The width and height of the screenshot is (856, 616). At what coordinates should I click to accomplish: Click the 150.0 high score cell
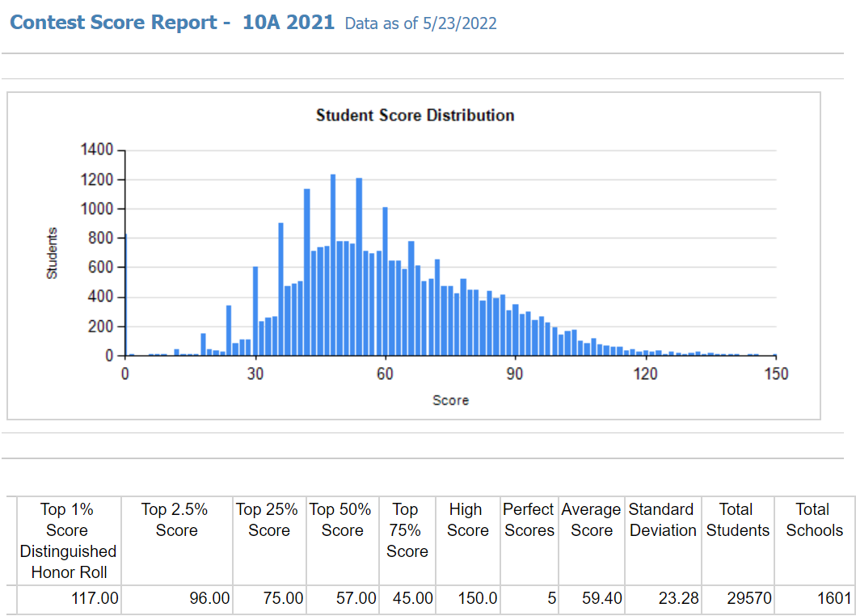(468, 598)
